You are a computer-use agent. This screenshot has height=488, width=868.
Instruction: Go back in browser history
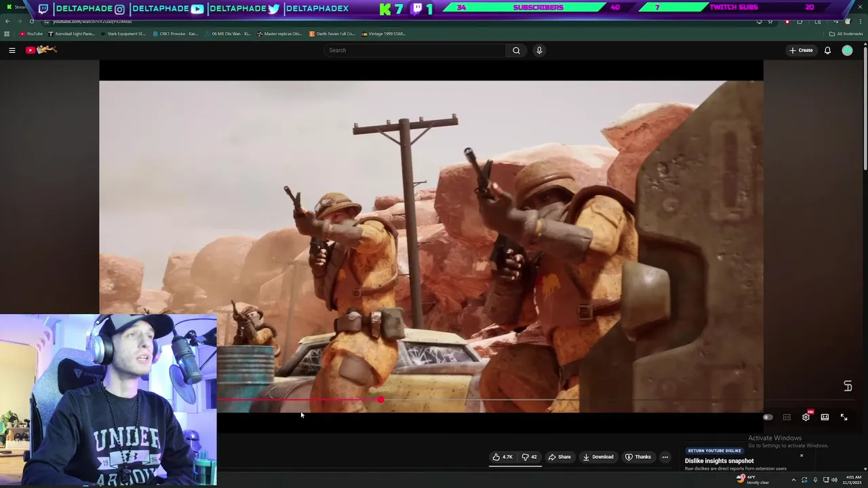tap(7, 22)
